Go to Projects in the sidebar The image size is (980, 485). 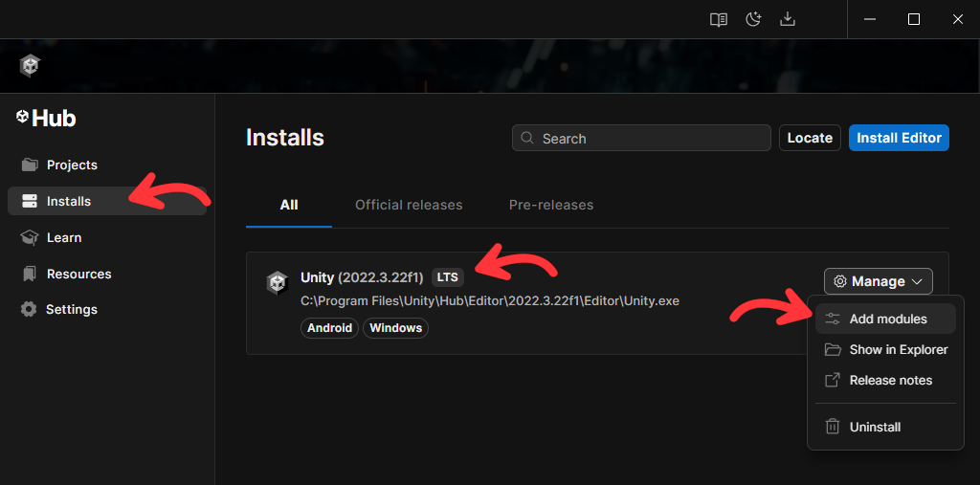[x=107, y=165]
